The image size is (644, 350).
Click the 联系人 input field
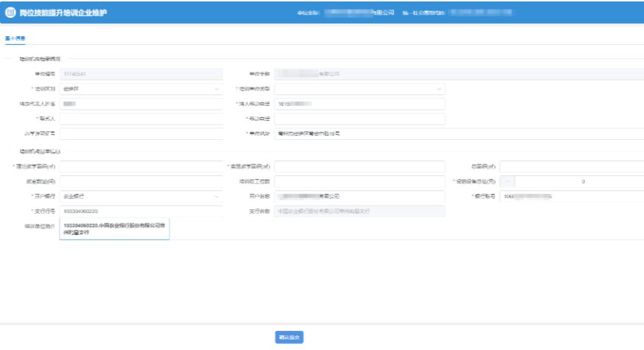point(141,119)
